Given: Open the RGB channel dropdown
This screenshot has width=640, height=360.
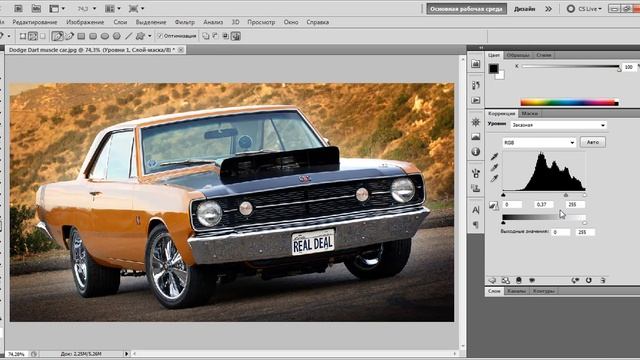Looking at the screenshot, I should (539, 142).
